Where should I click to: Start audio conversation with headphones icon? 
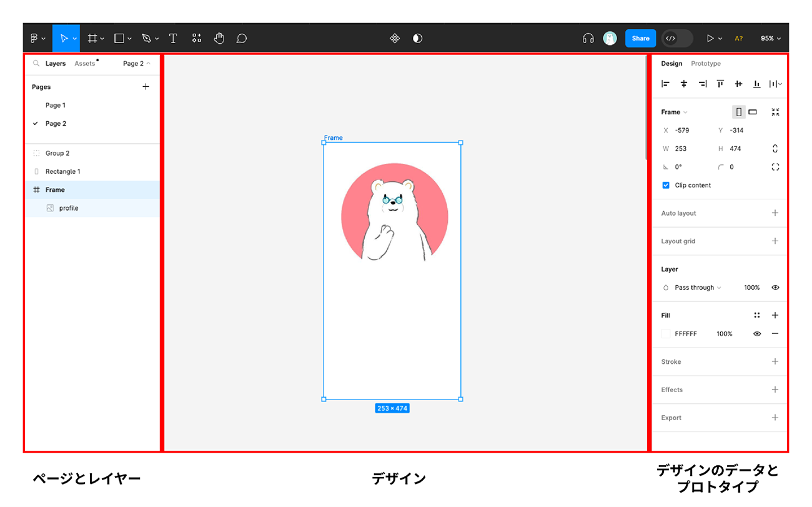pyautogui.click(x=588, y=38)
